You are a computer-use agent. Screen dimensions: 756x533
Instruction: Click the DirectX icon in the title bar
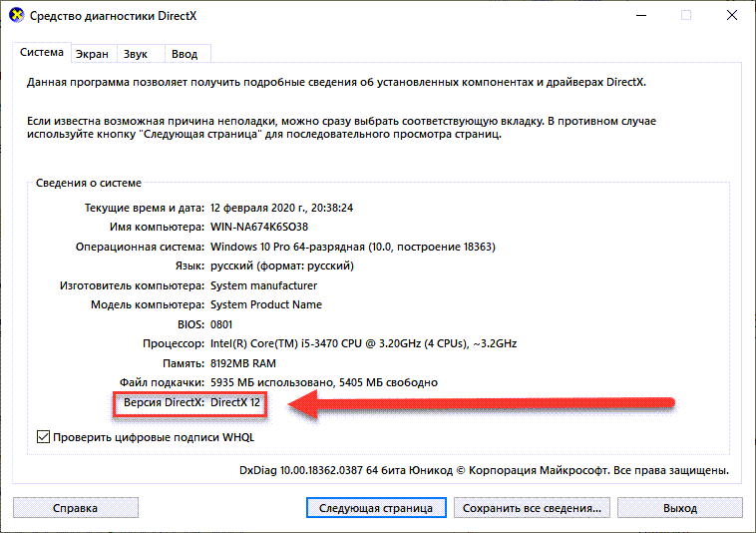tap(16, 15)
